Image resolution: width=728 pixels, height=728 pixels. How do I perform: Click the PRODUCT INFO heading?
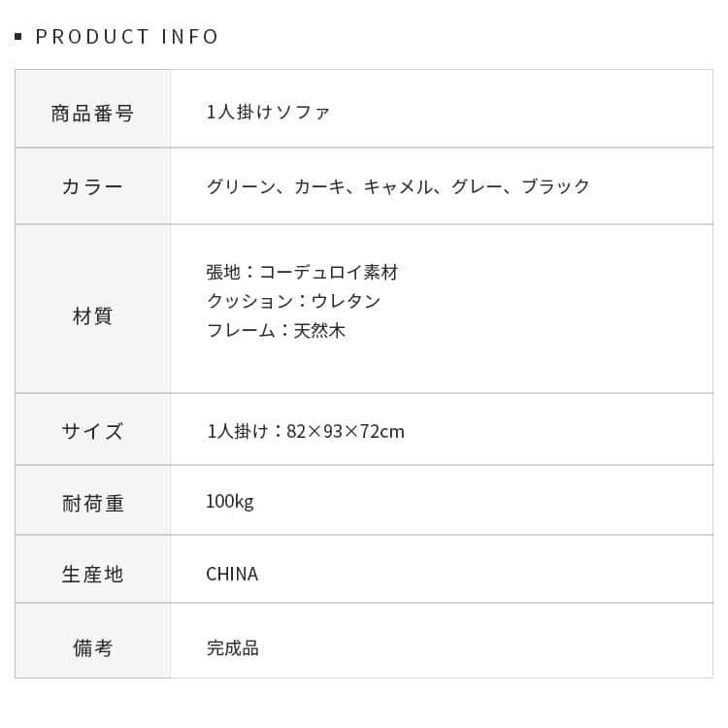[x=127, y=37]
